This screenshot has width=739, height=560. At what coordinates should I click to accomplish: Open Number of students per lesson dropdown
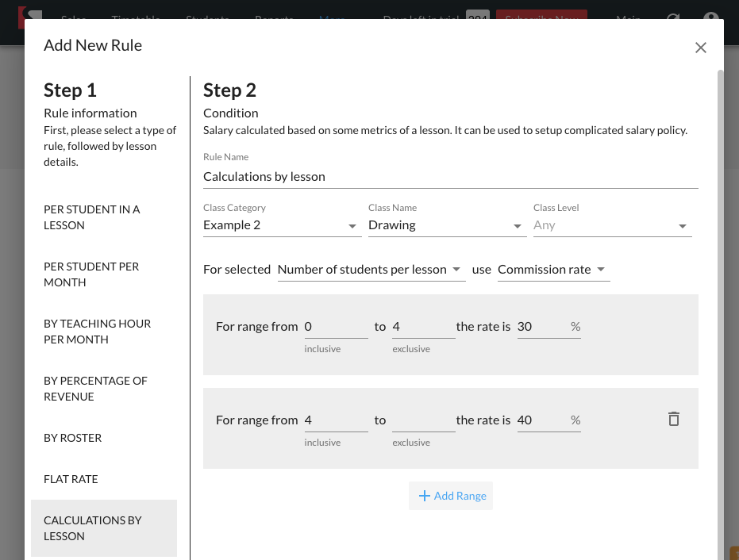pyautogui.click(x=371, y=270)
